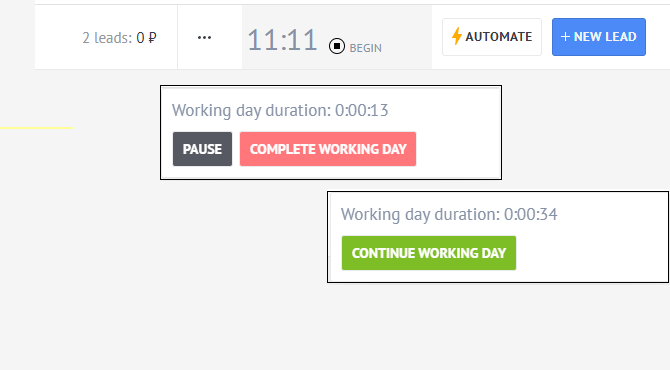Click the stop-circle icon next to BEGIN
This screenshot has width=670, height=370.
tap(337, 46)
